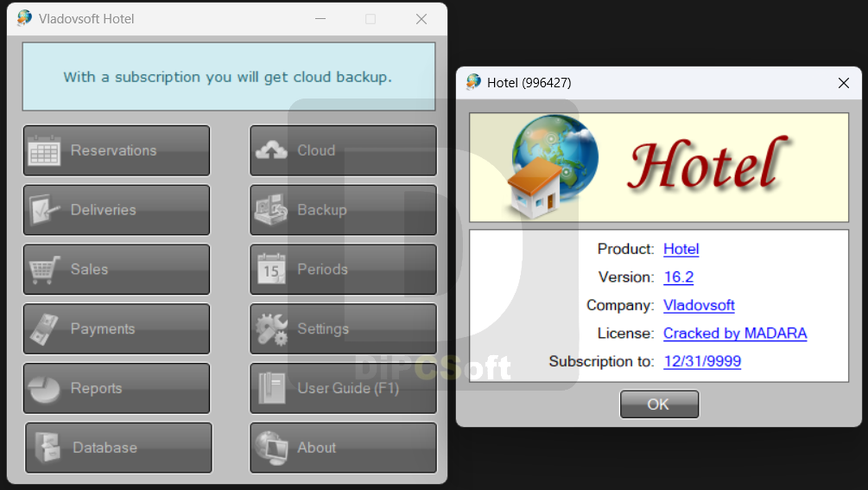
Task: Follow the License link 'Cracked by MADARA'
Action: [735, 334]
